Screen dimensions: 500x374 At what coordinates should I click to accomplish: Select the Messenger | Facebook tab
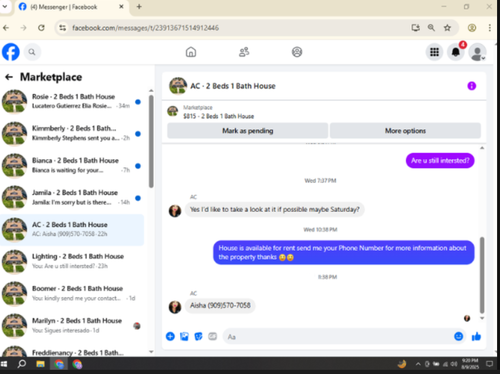(72, 7)
